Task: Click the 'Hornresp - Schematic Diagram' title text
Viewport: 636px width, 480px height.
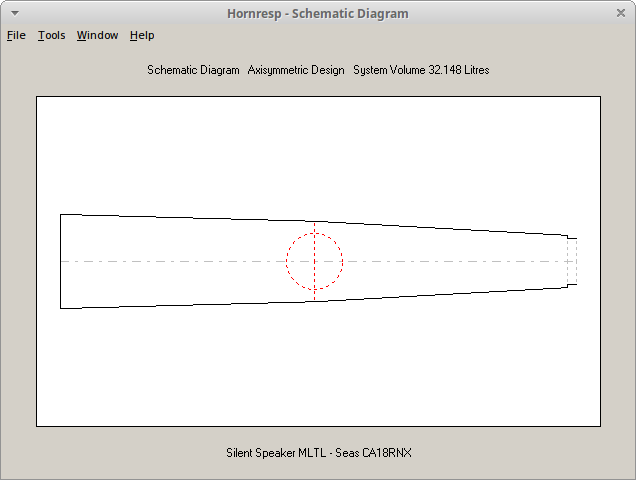Action: [x=318, y=13]
